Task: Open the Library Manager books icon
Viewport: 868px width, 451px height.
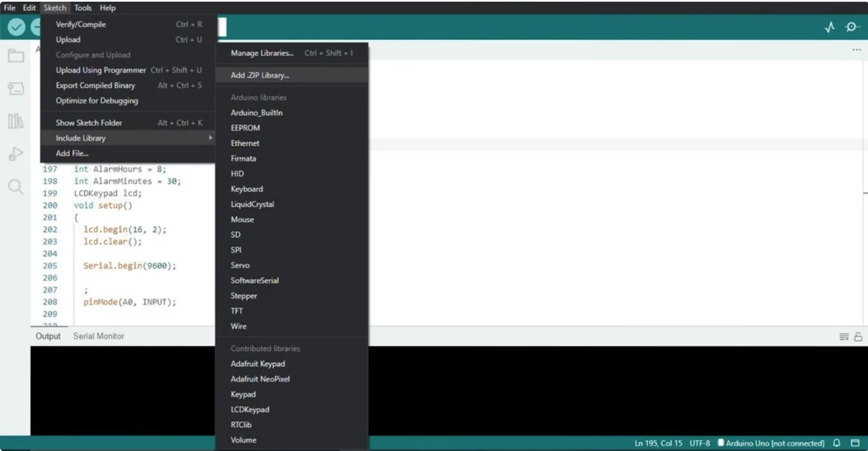Action: (x=16, y=121)
